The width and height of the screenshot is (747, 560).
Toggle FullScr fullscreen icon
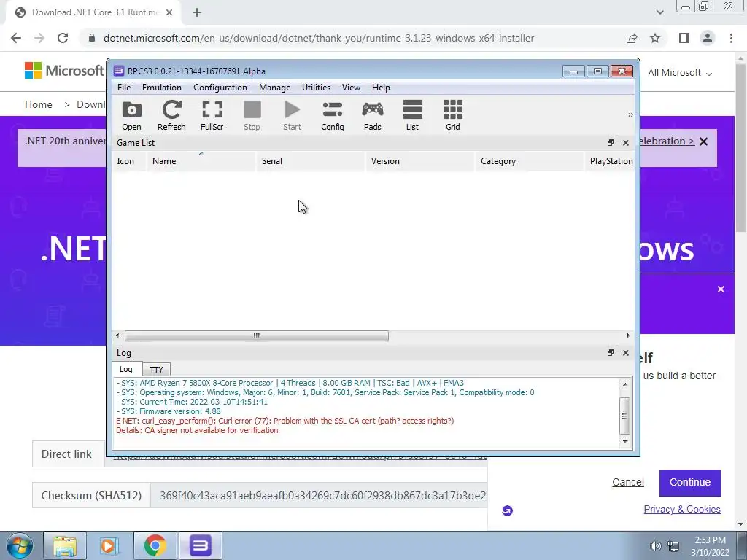212,115
